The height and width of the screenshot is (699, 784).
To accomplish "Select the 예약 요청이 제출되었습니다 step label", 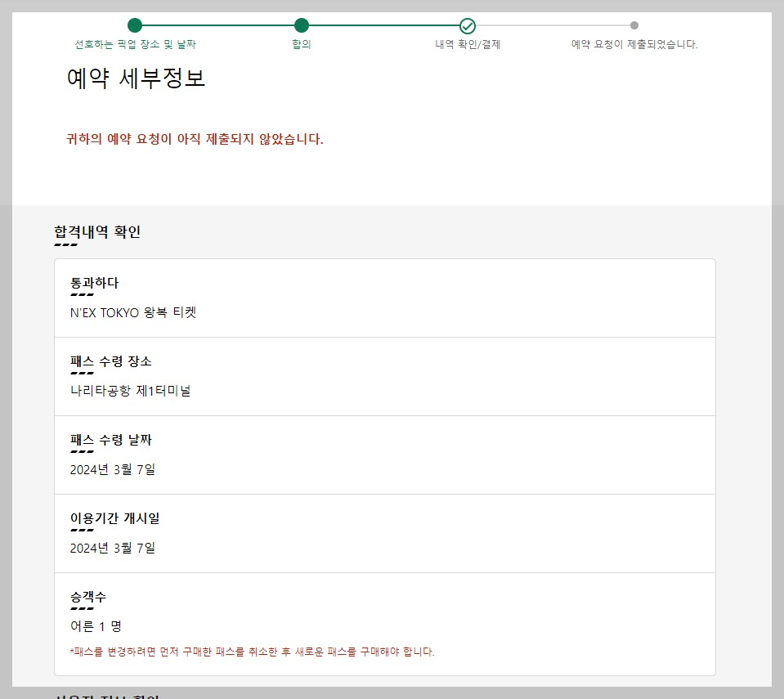I will [634, 44].
